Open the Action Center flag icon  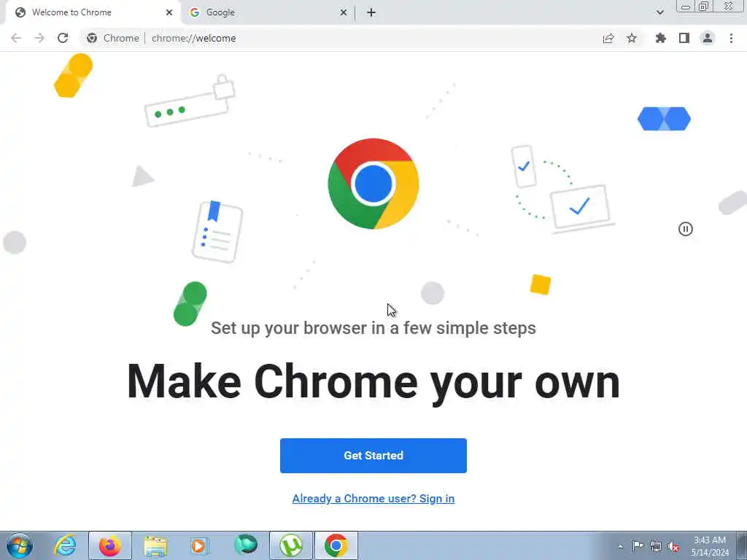point(638,546)
